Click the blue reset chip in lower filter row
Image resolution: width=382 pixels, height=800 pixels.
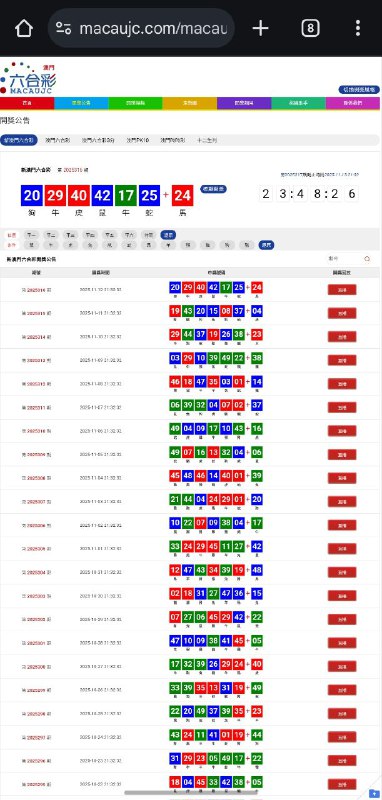(266, 245)
